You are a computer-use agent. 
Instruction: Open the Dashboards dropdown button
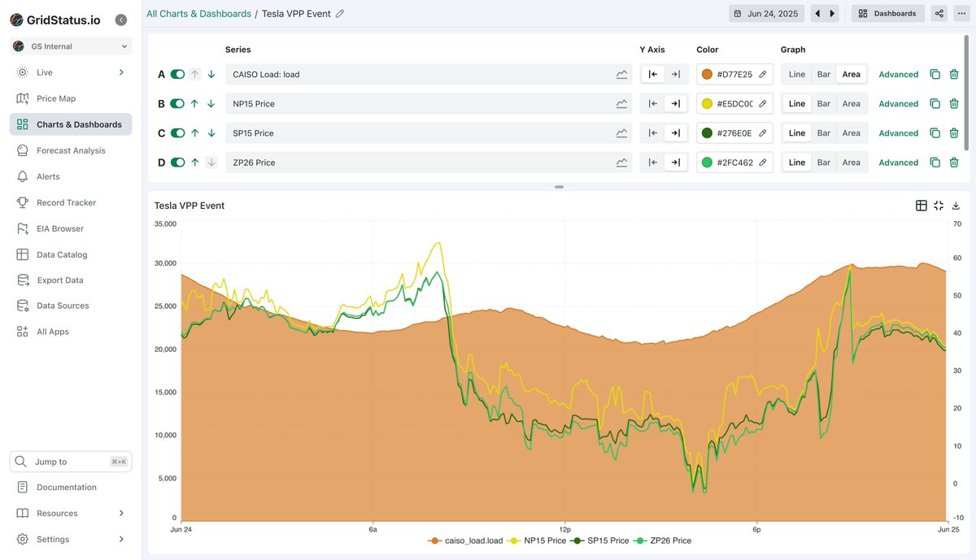(888, 14)
